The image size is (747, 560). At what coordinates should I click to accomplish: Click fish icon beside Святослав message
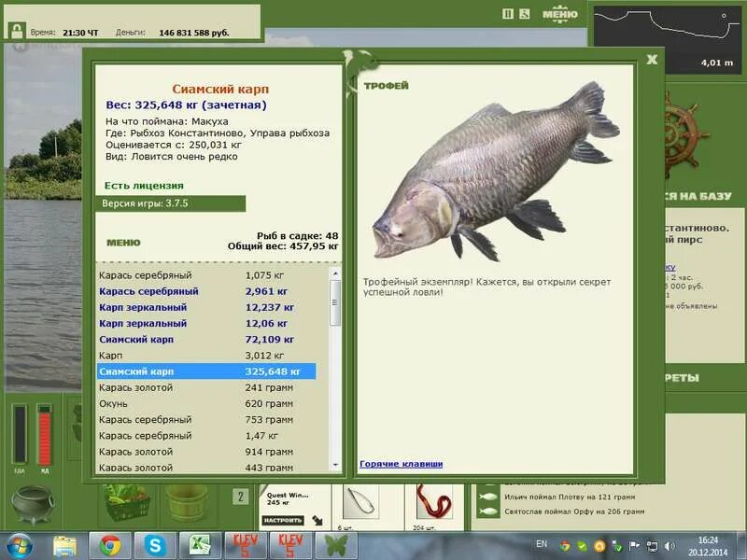pos(488,511)
